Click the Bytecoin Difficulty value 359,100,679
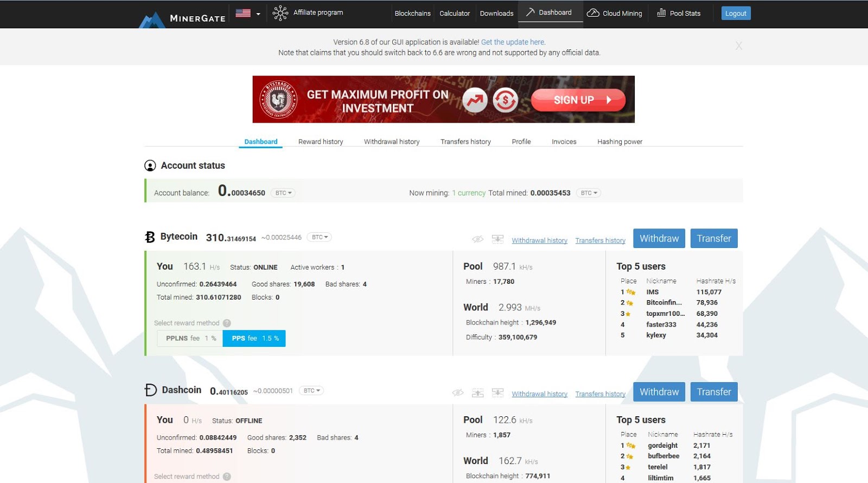The height and width of the screenshot is (483, 868). [x=518, y=337]
